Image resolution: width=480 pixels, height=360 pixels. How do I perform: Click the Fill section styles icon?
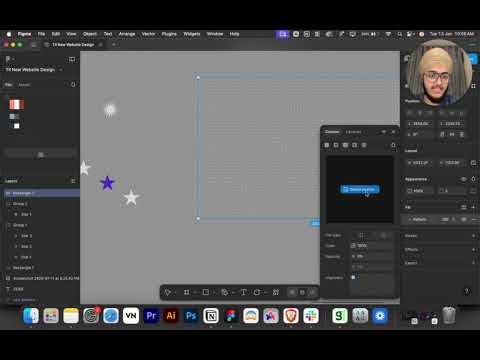[x=464, y=207]
